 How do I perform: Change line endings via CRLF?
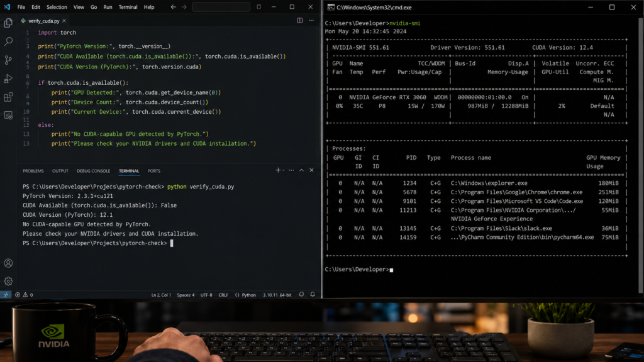point(223,295)
